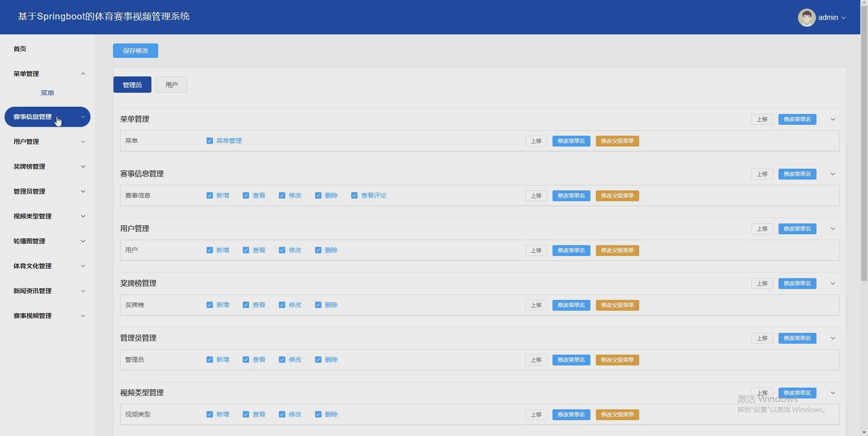Expand the 用户管理 sidebar chevron
Viewport: 868px width, 436px height.
pyautogui.click(x=83, y=142)
